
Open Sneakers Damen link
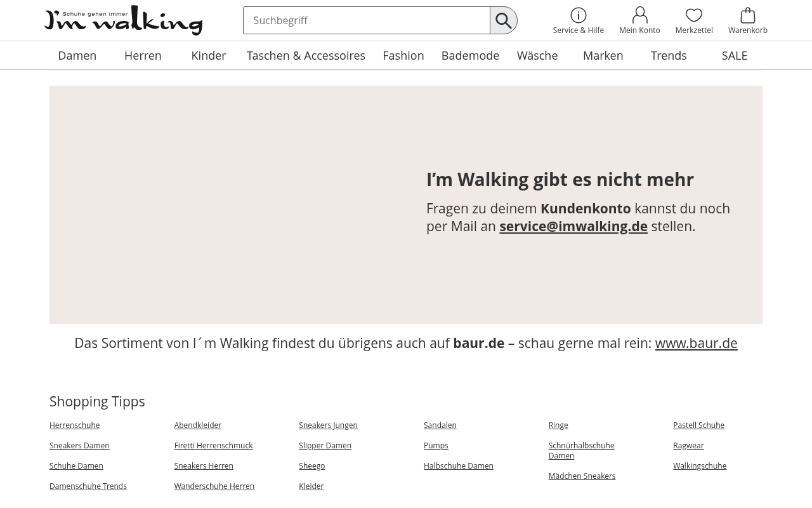[x=79, y=446]
